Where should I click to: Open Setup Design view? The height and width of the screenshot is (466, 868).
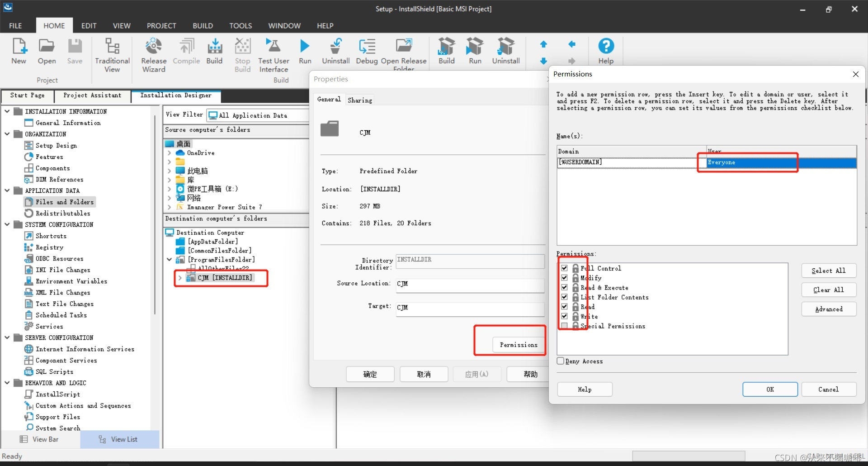pyautogui.click(x=56, y=145)
